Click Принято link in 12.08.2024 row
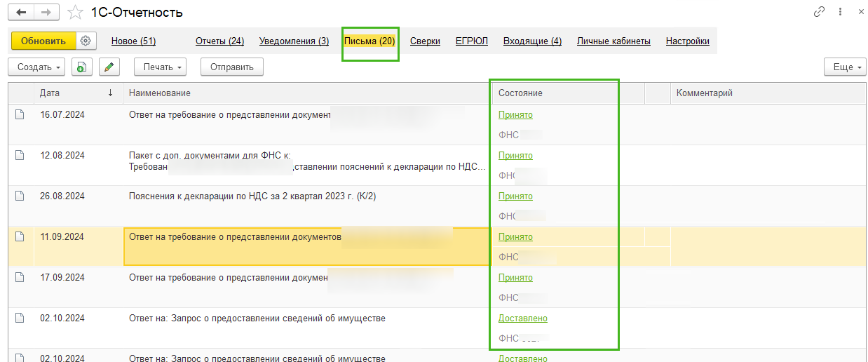Screen dimensions: 868x362 (515, 155)
